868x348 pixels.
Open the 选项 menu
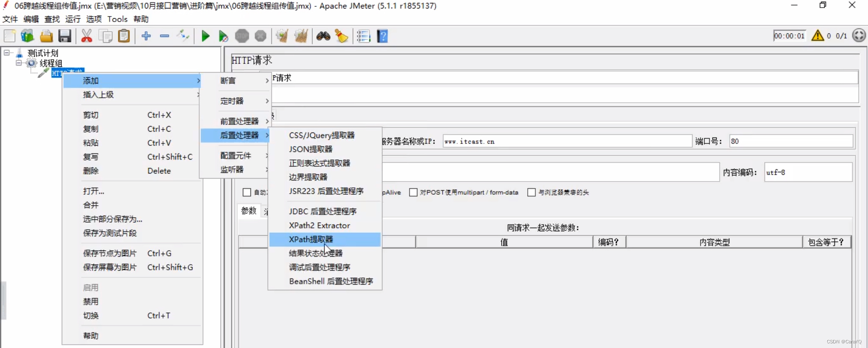94,19
